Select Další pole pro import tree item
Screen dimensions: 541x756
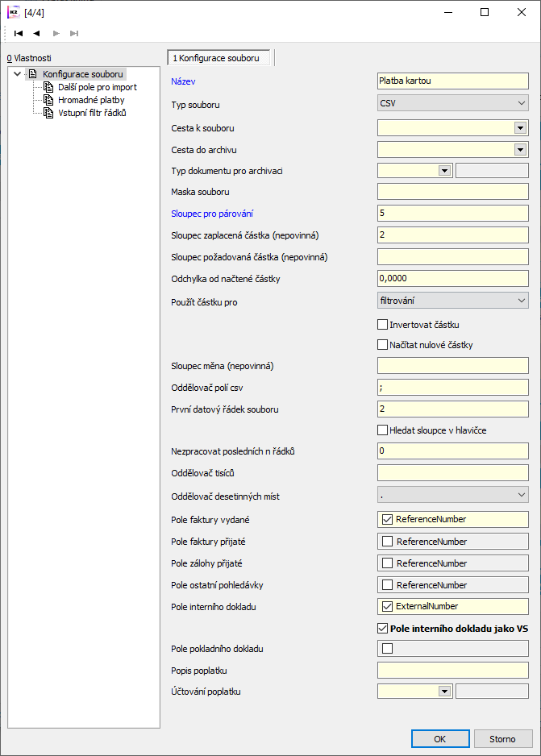click(x=98, y=87)
